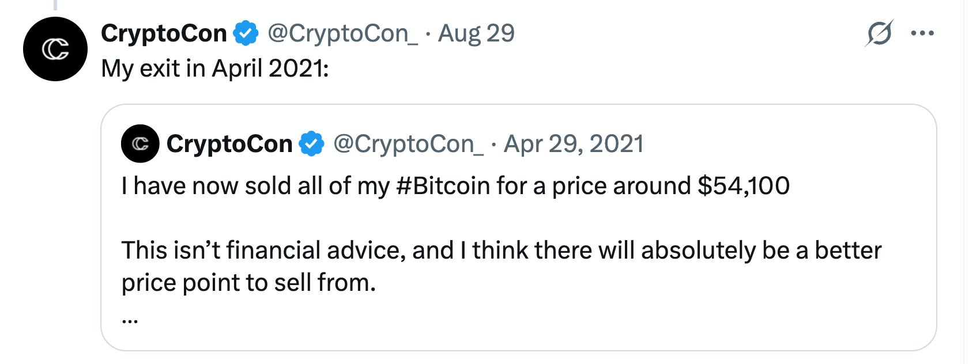This screenshot has width=980, height=364.
Task: Click the small avatar in the quoted tweet
Action: tap(140, 143)
